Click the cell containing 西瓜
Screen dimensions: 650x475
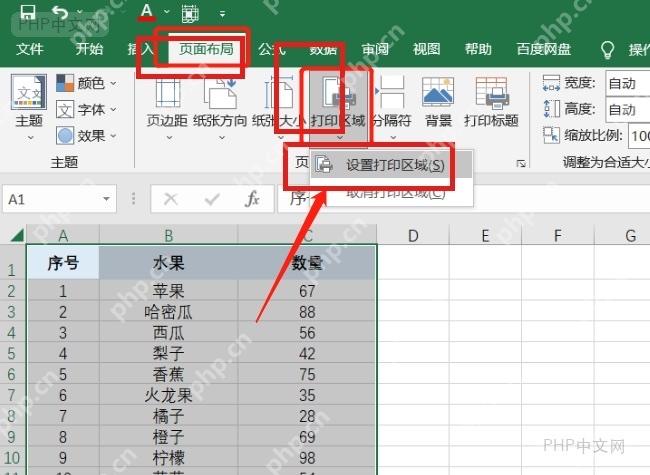[x=168, y=332]
